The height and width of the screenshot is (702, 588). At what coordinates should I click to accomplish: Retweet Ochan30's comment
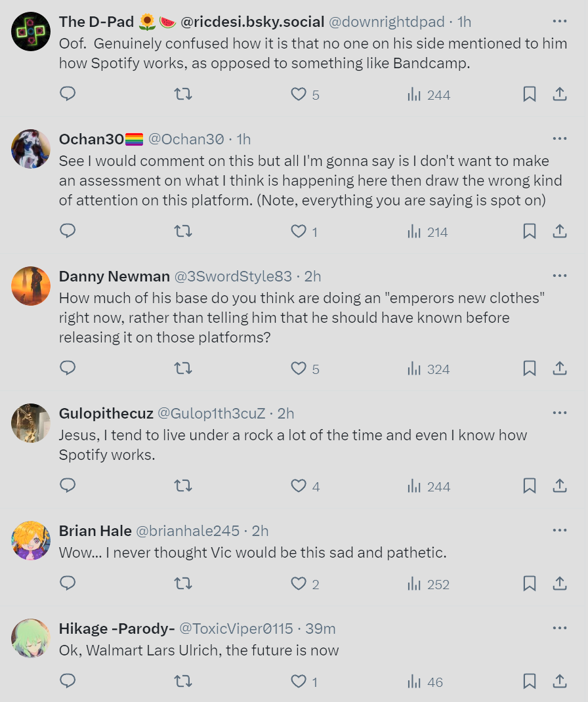183,231
